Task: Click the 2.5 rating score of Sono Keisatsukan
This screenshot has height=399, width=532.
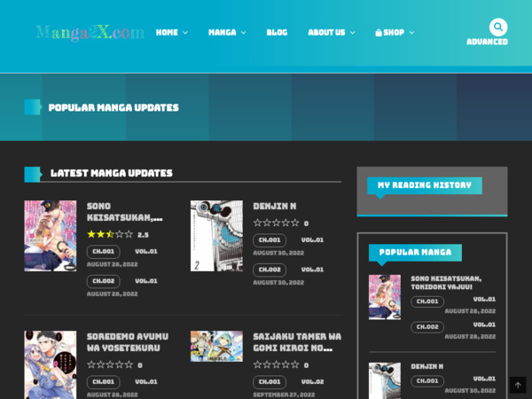Action: pyautogui.click(x=143, y=235)
